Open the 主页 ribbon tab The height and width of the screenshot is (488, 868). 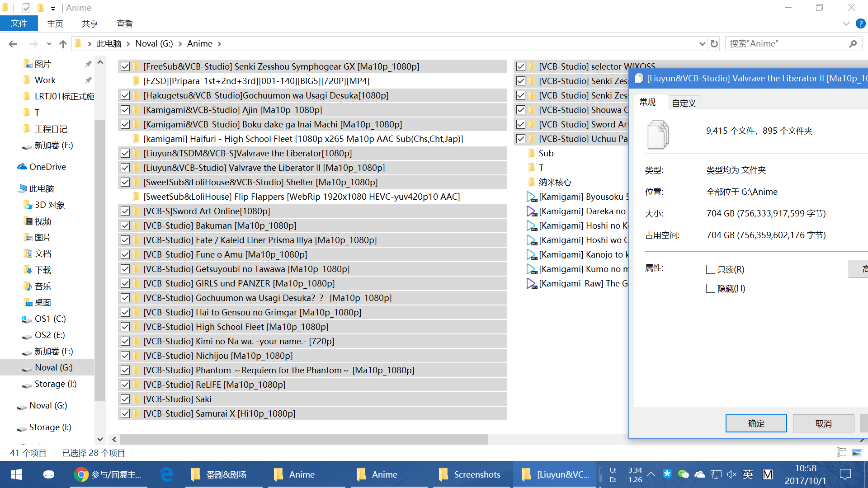point(55,23)
